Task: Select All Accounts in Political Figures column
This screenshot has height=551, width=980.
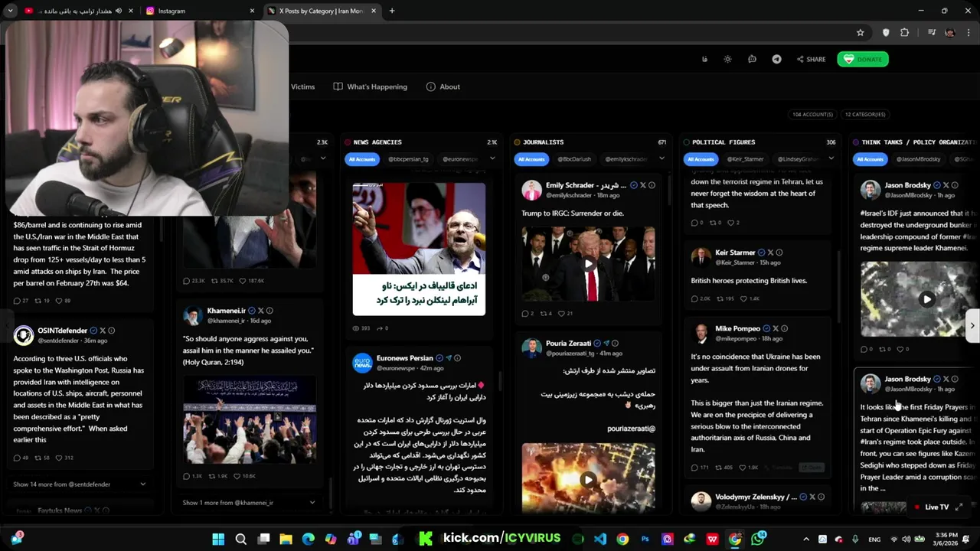Action: (x=701, y=159)
